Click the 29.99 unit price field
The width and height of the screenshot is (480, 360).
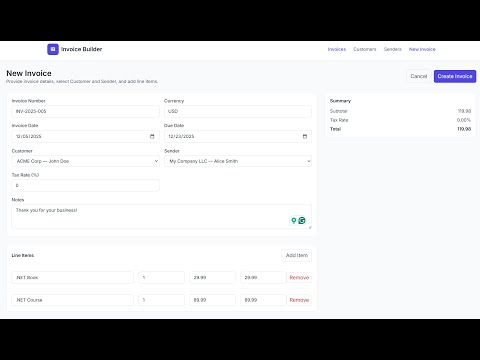click(212, 277)
